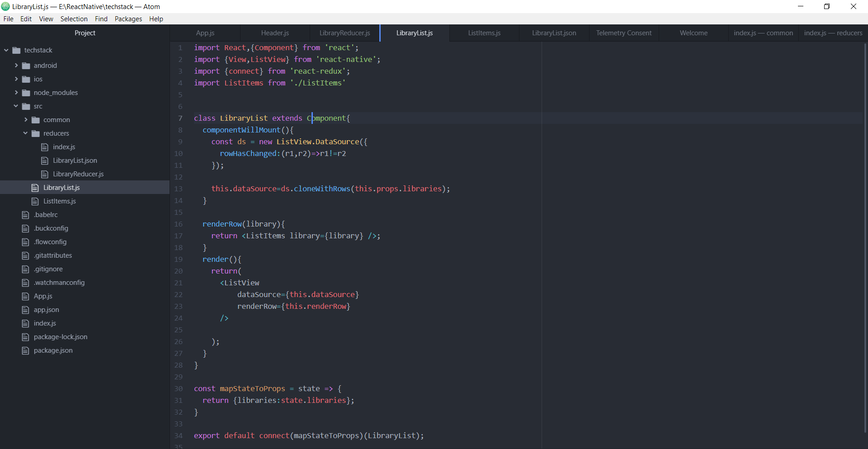Click the node_modules folder icon
This screenshot has width=868, height=449.
26,93
